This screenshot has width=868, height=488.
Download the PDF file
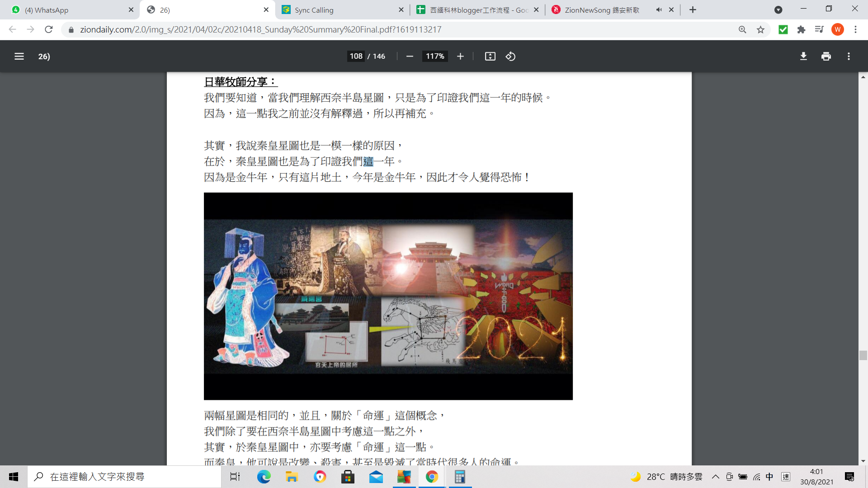[803, 56]
